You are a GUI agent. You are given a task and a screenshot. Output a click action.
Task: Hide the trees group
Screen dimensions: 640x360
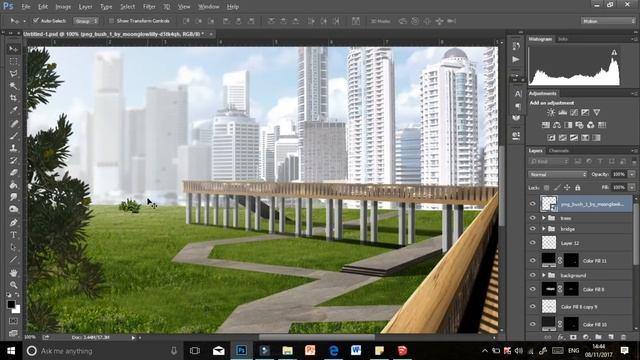[533, 218]
